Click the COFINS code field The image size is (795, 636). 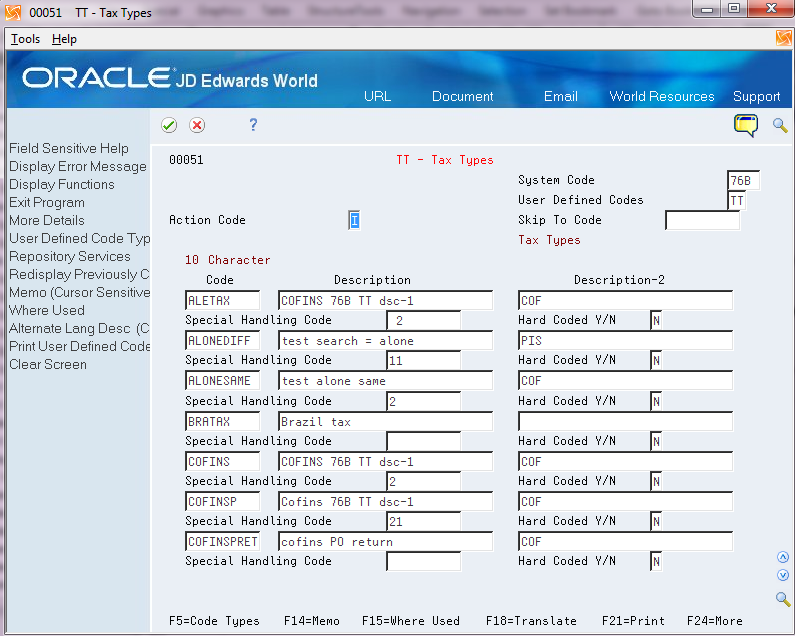[x=223, y=461]
